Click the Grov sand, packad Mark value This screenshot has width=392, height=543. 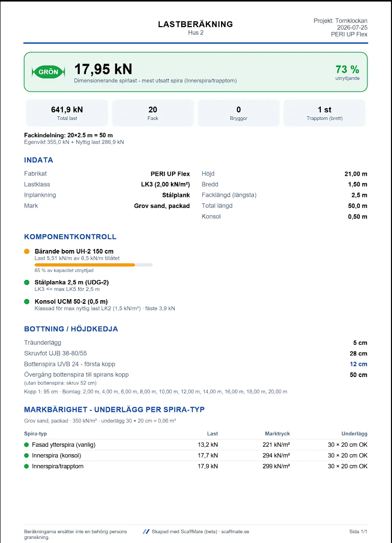pos(162,206)
